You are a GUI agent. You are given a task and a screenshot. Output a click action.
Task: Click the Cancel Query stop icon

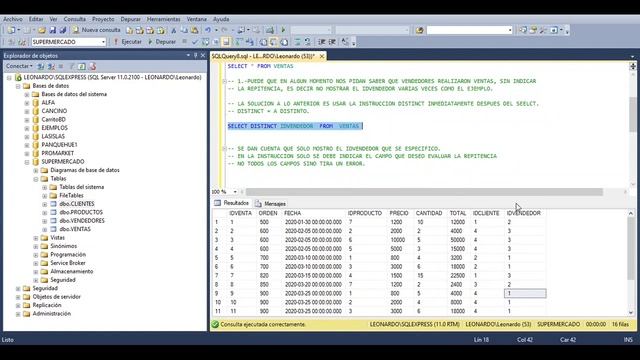(185, 42)
